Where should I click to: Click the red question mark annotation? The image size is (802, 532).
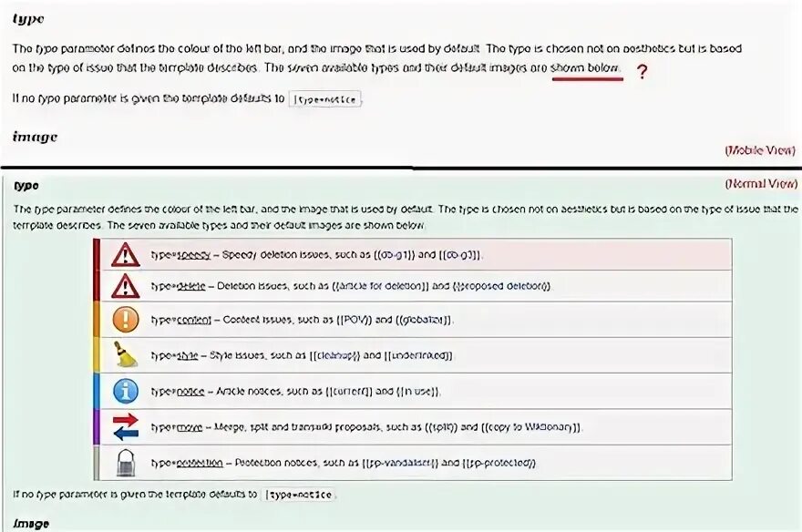(643, 72)
